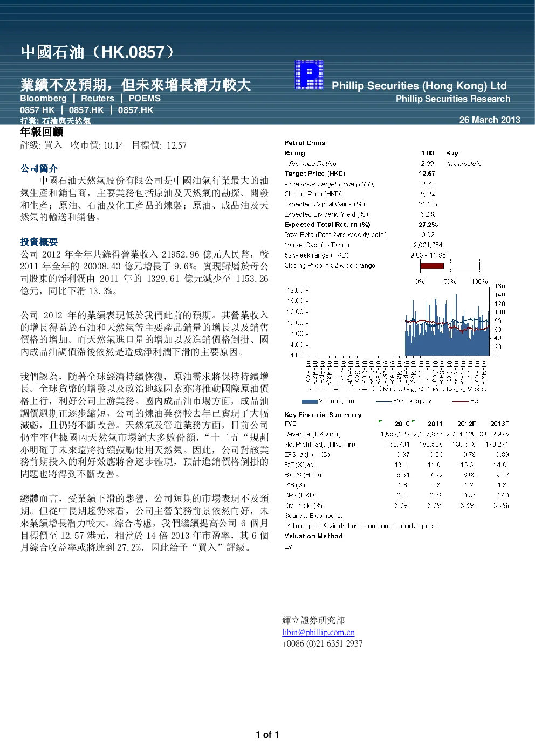Image resolution: width=535 pixels, height=756 pixels.
Task: Click the "年報回顧" heading
Action: (x=42, y=132)
